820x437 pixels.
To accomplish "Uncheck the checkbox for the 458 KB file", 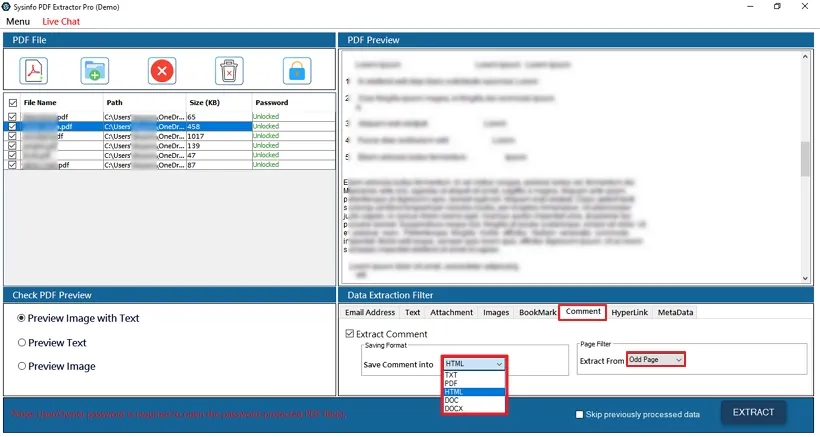I will [13, 126].
